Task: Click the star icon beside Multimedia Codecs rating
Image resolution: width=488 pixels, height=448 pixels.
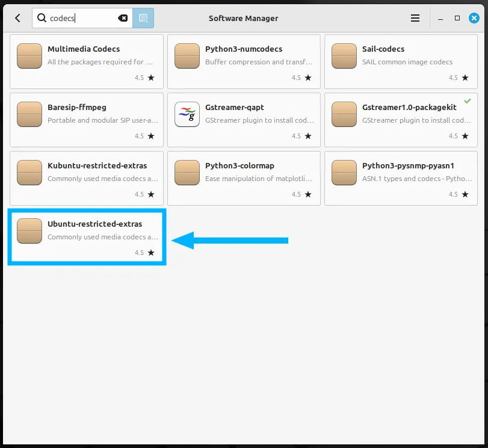Action: [153, 78]
